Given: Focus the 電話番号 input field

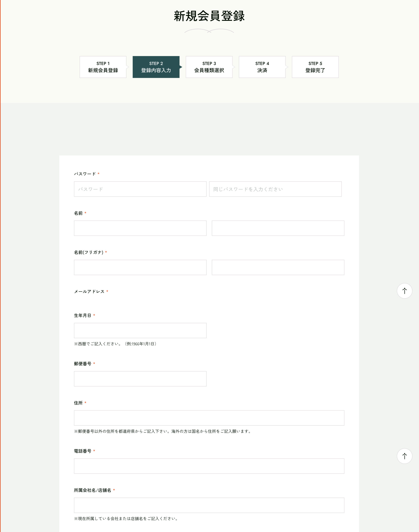Looking at the screenshot, I should coord(209,466).
